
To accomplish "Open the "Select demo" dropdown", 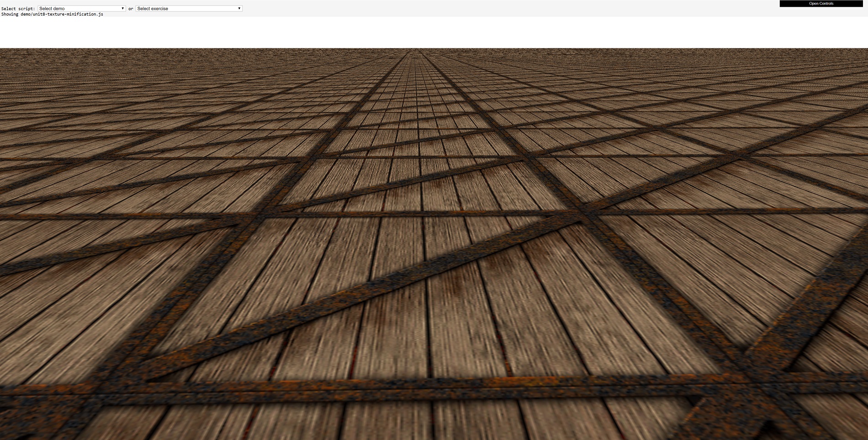I will (x=82, y=8).
